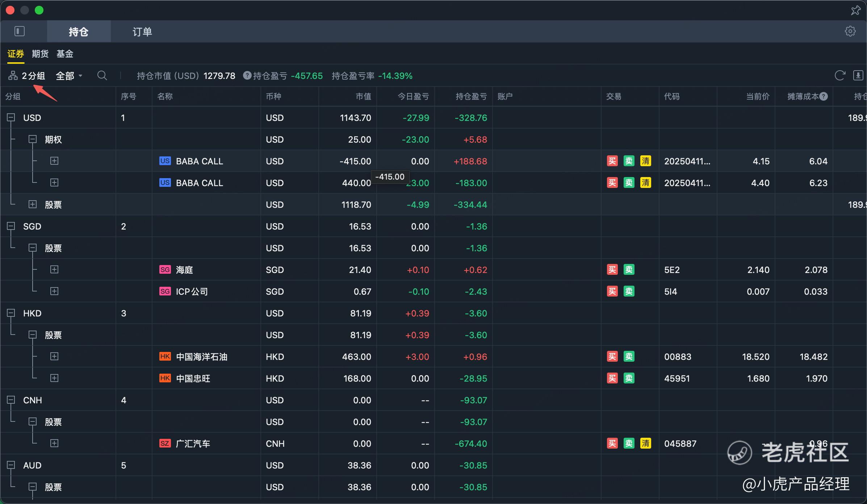Viewport: 867px width, 504px height.
Task: Collapse the 期权 subgroup under USD
Action: (33, 139)
